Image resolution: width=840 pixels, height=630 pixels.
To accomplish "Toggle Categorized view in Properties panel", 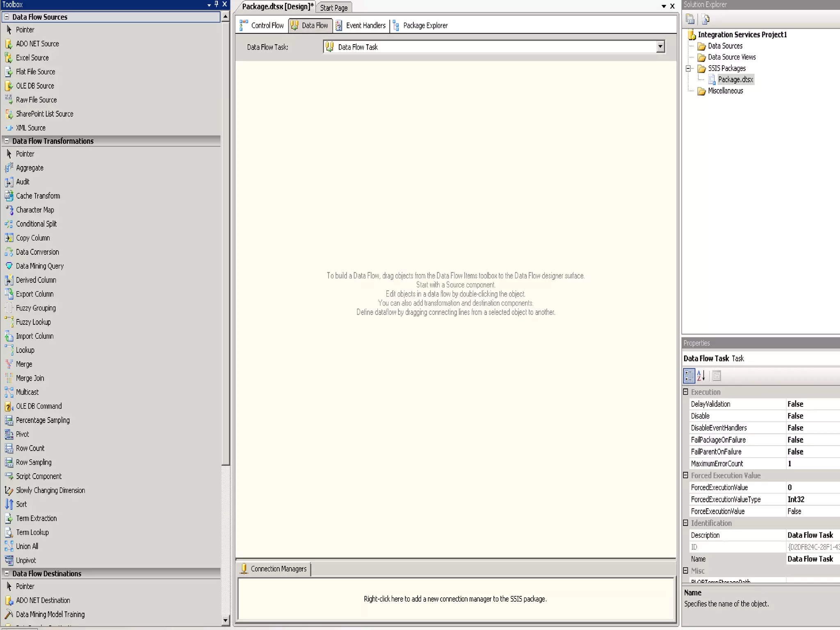I will click(x=689, y=376).
